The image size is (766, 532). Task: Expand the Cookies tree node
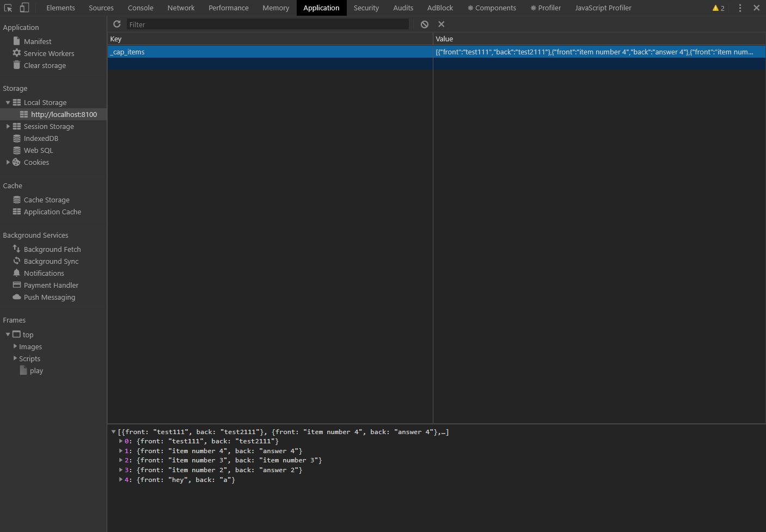(x=8, y=162)
